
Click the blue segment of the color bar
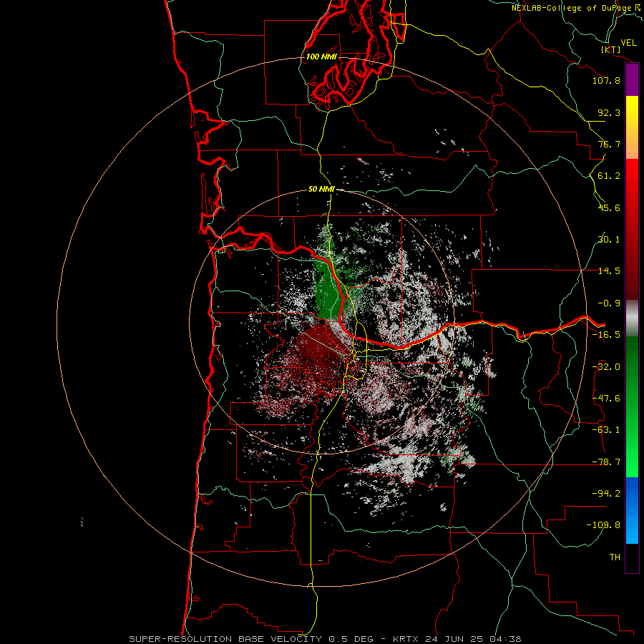[x=632, y=510]
